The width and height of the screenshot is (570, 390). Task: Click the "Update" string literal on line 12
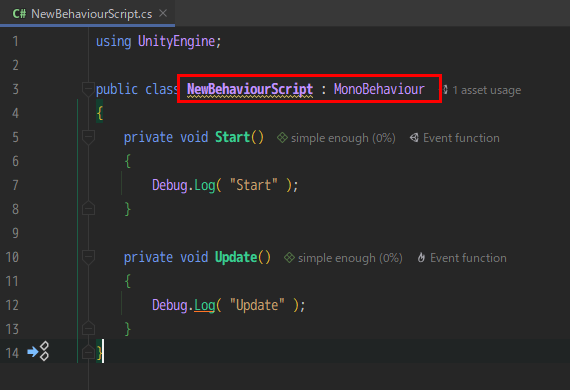[257, 305]
